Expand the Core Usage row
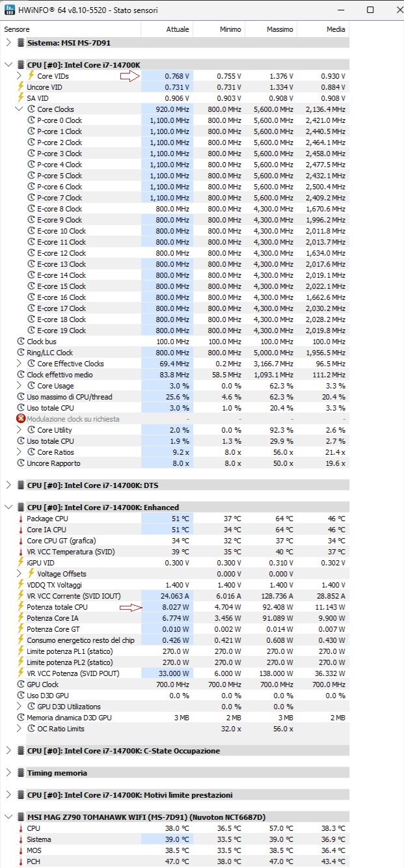The width and height of the screenshot is (404, 868). tap(19, 385)
